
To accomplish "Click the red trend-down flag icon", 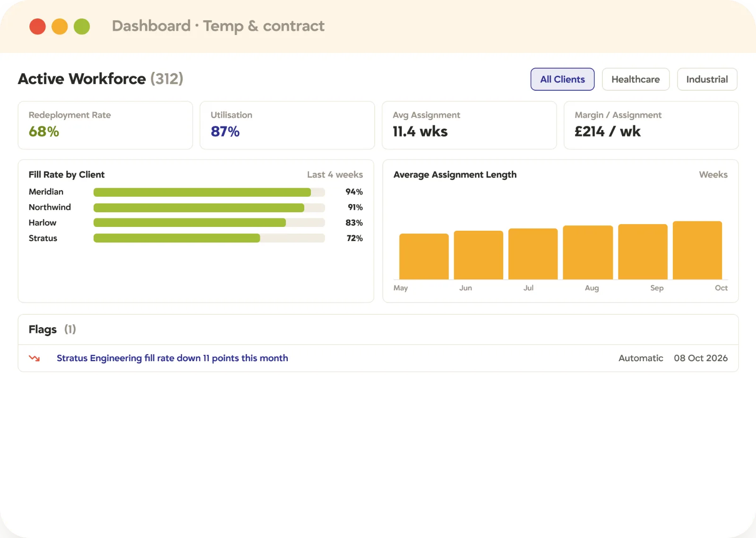I will pyautogui.click(x=34, y=358).
